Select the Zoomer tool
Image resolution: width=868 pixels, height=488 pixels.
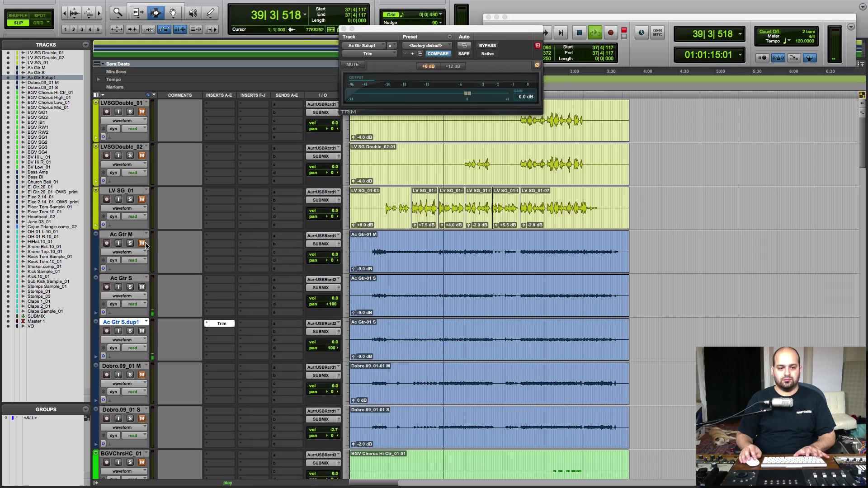tap(118, 13)
